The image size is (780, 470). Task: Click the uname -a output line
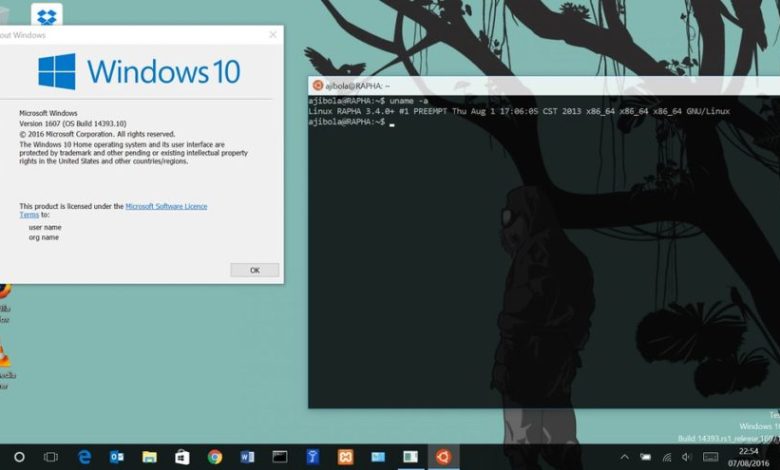coord(518,111)
